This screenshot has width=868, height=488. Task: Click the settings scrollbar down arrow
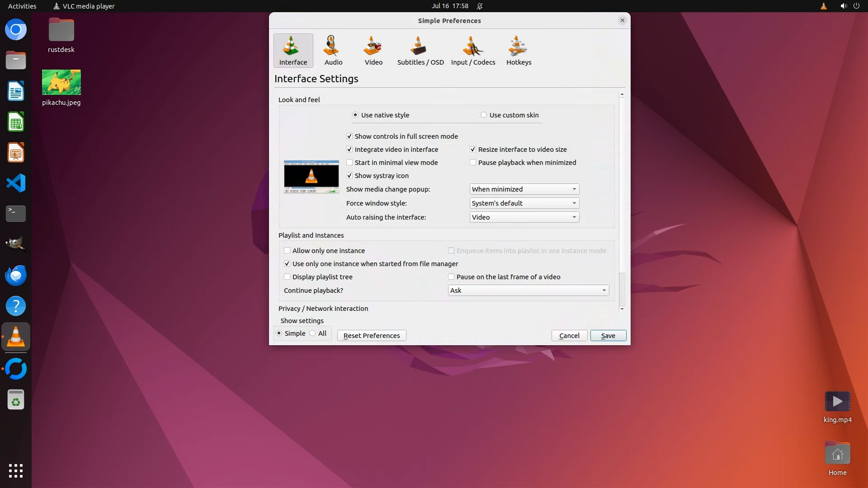pyautogui.click(x=622, y=309)
